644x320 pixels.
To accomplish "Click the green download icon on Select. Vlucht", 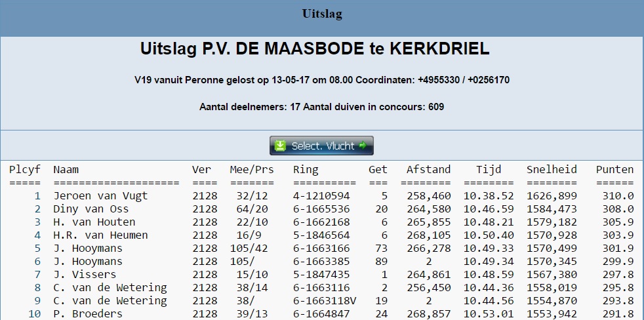I will coord(280,146).
